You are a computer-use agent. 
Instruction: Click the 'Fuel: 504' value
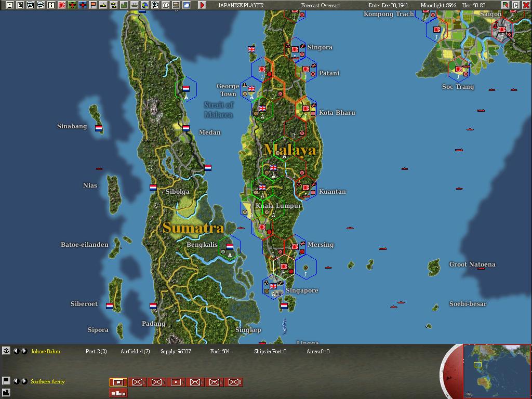pyautogui.click(x=220, y=351)
